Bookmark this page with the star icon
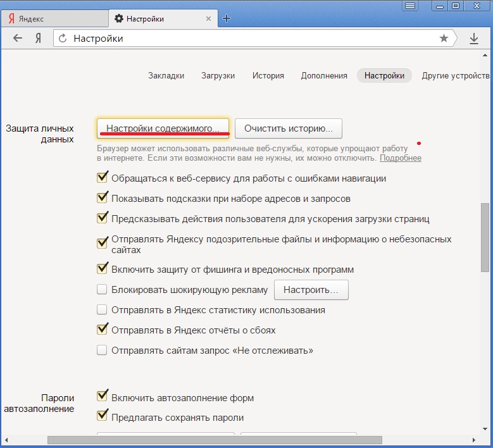The width and height of the screenshot is (493, 448). 444,39
